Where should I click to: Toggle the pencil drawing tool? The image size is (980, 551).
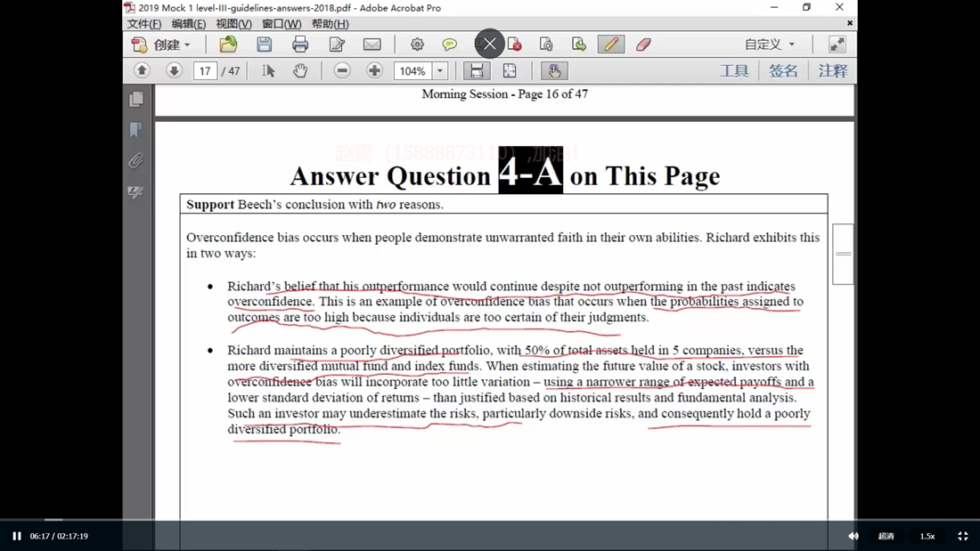pyautogui.click(x=611, y=45)
